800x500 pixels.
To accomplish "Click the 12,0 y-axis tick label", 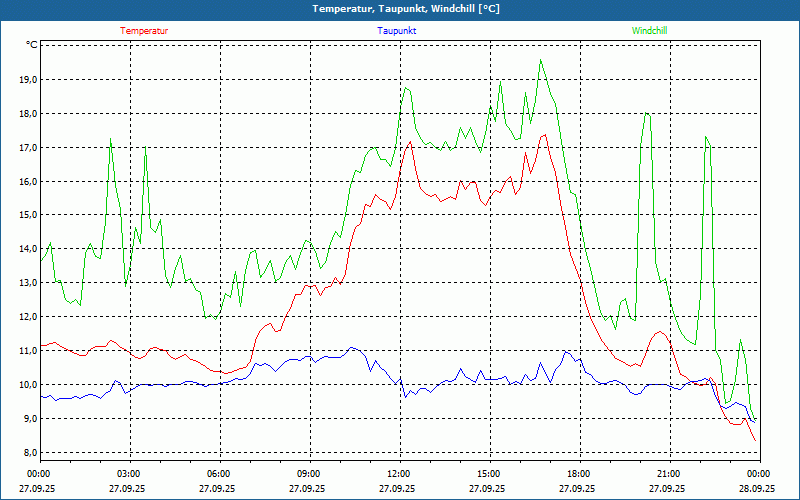I will pyautogui.click(x=27, y=317).
